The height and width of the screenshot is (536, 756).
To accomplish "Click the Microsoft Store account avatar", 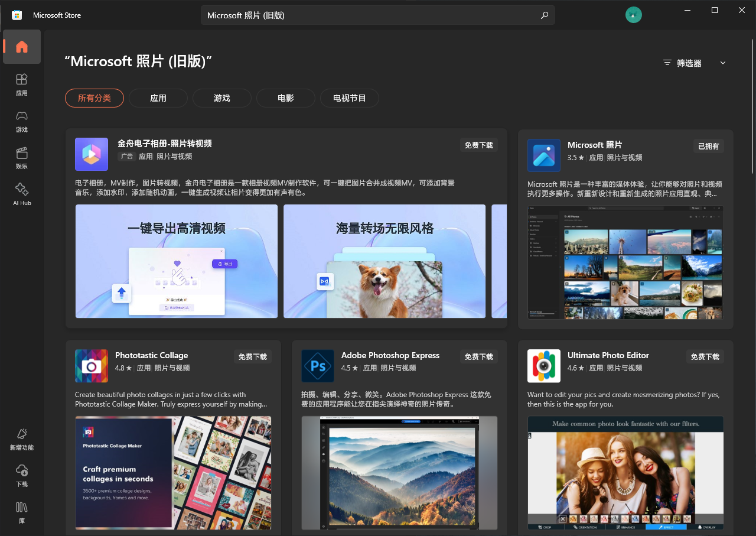I will pyautogui.click(x=634, y=15).
